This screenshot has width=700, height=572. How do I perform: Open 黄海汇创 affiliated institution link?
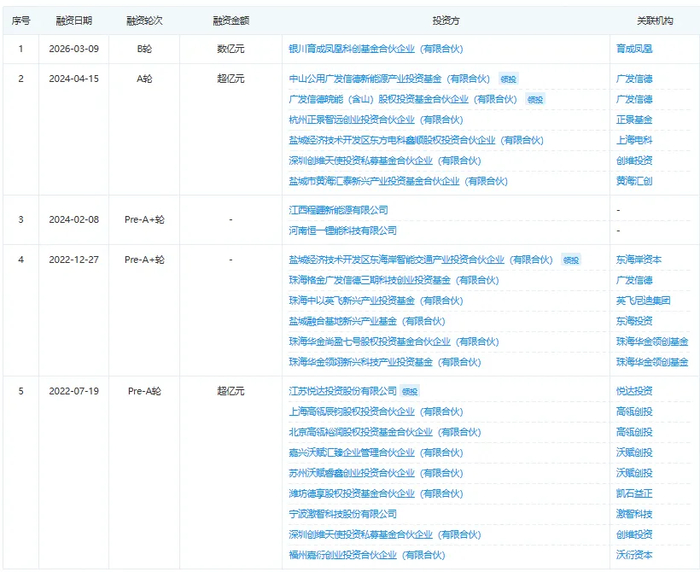click(634, 181)
